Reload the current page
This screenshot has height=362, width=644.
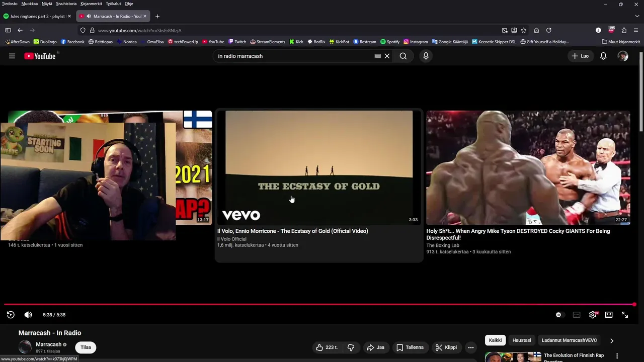(x=548, y=30)
